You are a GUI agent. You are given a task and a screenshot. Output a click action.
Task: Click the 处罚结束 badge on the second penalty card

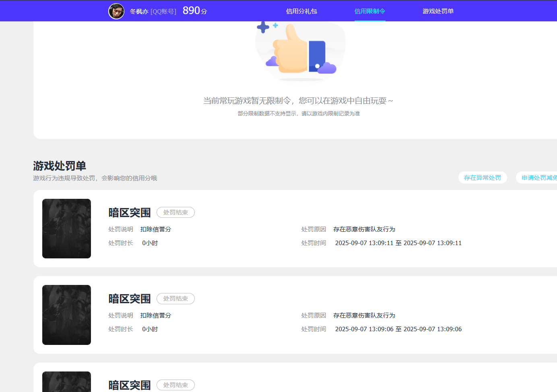175,298
